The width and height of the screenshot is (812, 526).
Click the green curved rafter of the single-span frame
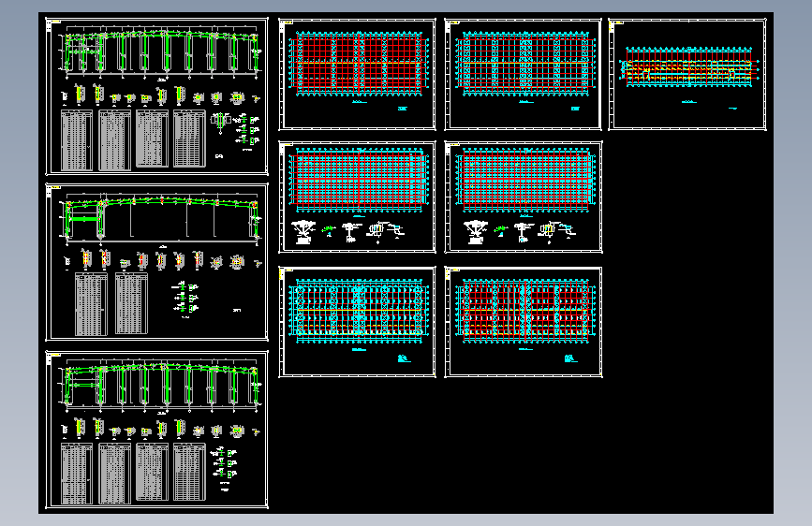tap(162, 202)
